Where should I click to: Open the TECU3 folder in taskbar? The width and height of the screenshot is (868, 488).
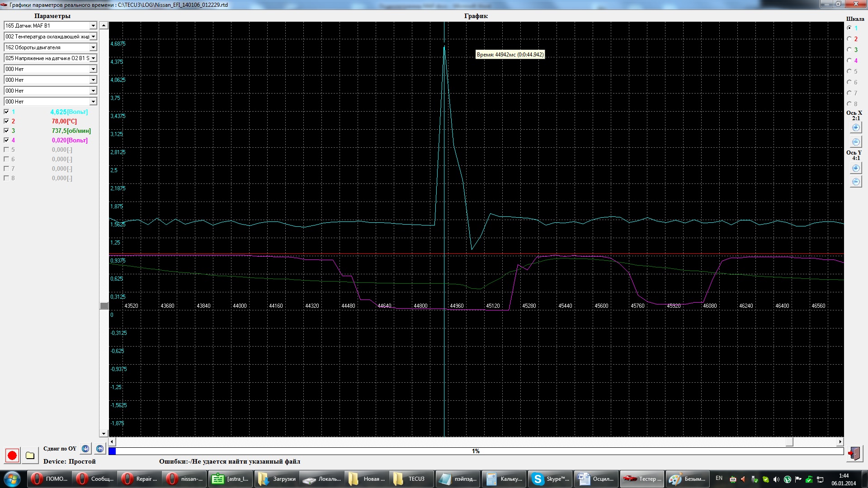[413, 479]
